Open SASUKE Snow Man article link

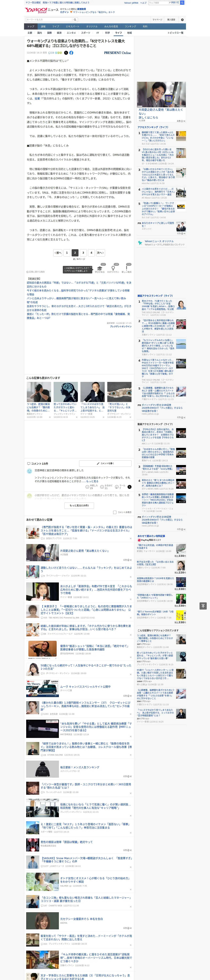point(87,860)
